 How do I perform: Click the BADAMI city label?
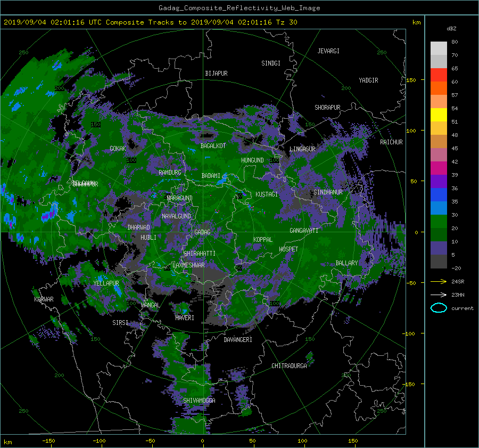click(211, 176)
